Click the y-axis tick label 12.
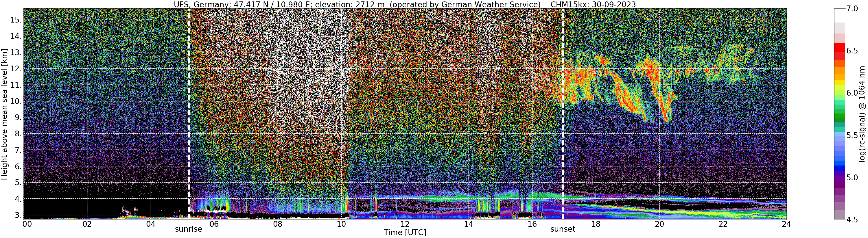The height and width of the screenshot is (238, 868). (x=16, y=69)
